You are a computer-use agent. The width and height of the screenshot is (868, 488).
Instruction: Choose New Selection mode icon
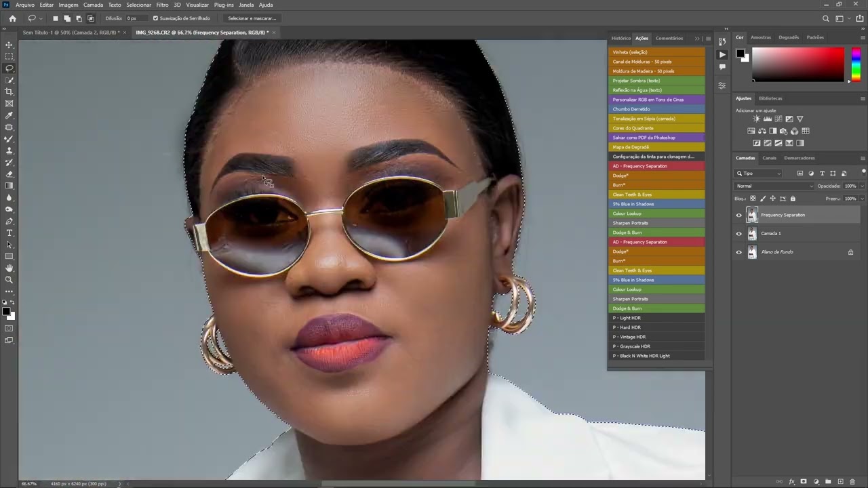click(x=56, y=18)
